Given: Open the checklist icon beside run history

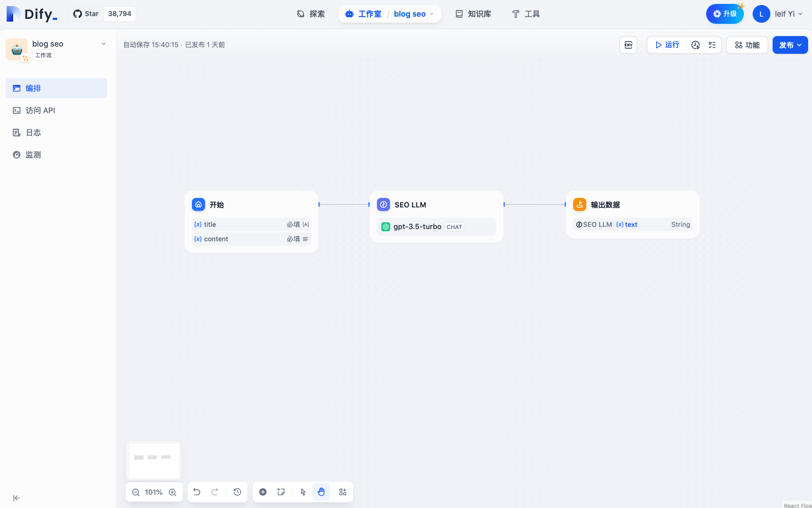Looking at the screenshot, I should pyautogui.click(x=712, y=45).
